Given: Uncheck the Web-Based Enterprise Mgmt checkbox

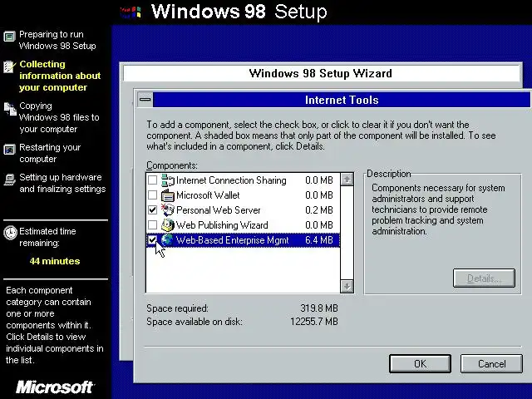Looking at the screenshot, I should point(153,240).
